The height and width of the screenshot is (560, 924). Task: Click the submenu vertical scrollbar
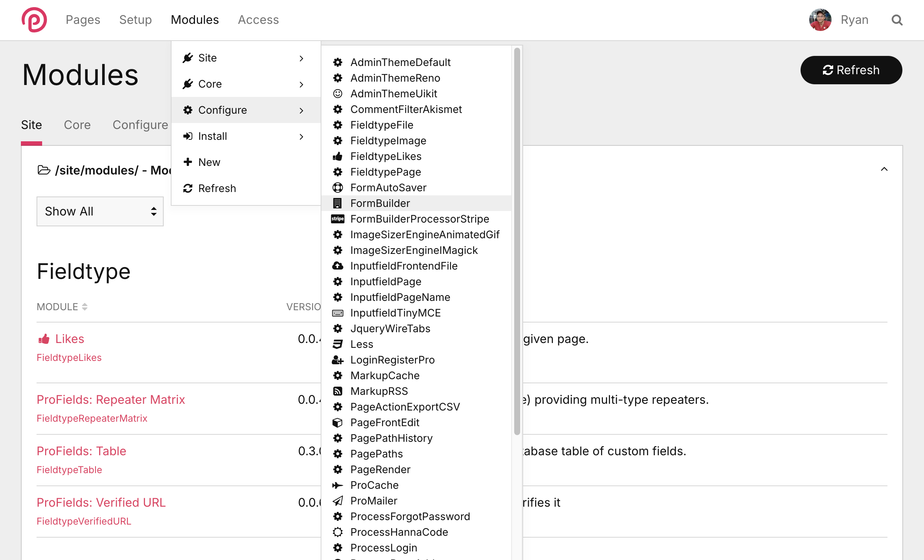pyautogui.click(x=517, y=241)
